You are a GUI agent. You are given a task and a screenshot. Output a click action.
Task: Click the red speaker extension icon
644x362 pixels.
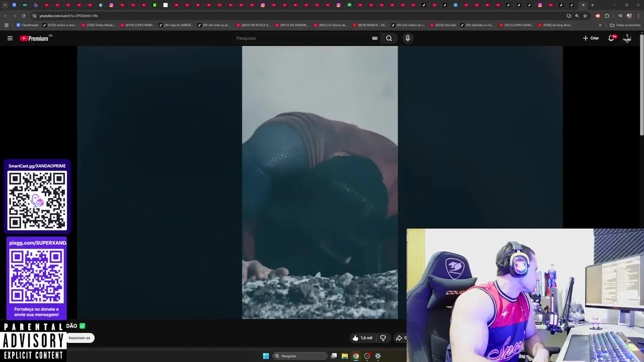(598, 16)
